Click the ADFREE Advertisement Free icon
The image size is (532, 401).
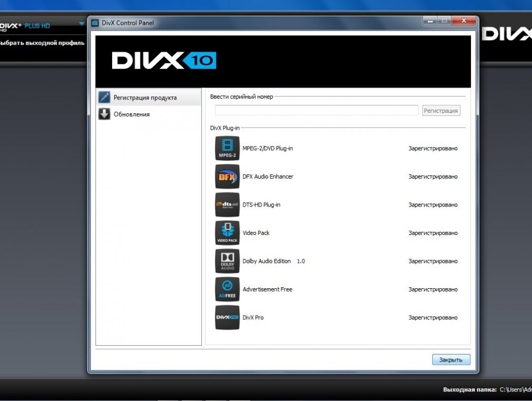pos(228,289)
